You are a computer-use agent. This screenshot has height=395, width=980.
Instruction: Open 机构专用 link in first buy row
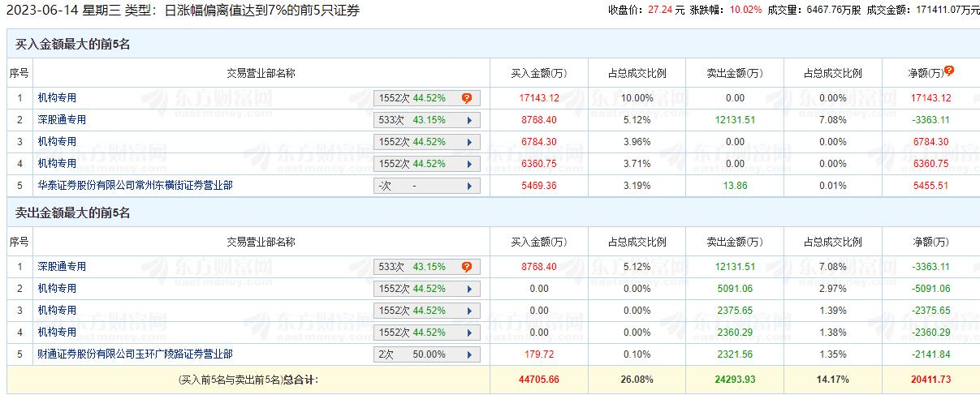[x=57, y=98]
